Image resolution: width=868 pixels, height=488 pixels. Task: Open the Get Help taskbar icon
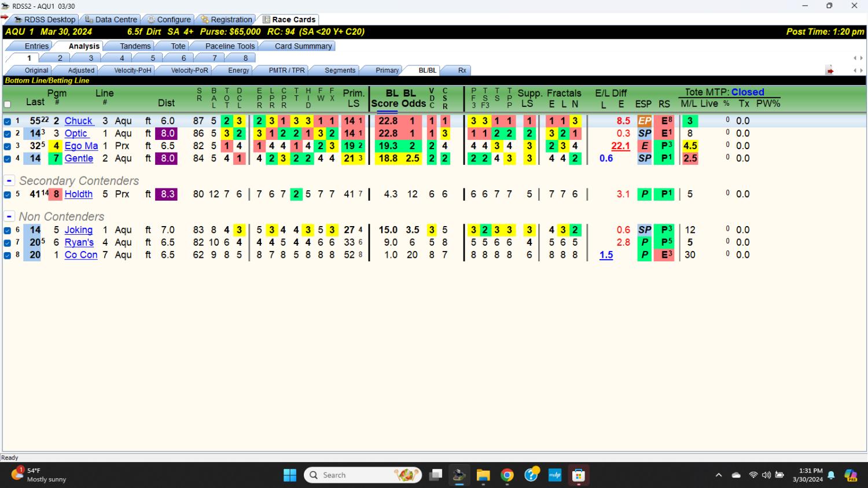[531, 475]
